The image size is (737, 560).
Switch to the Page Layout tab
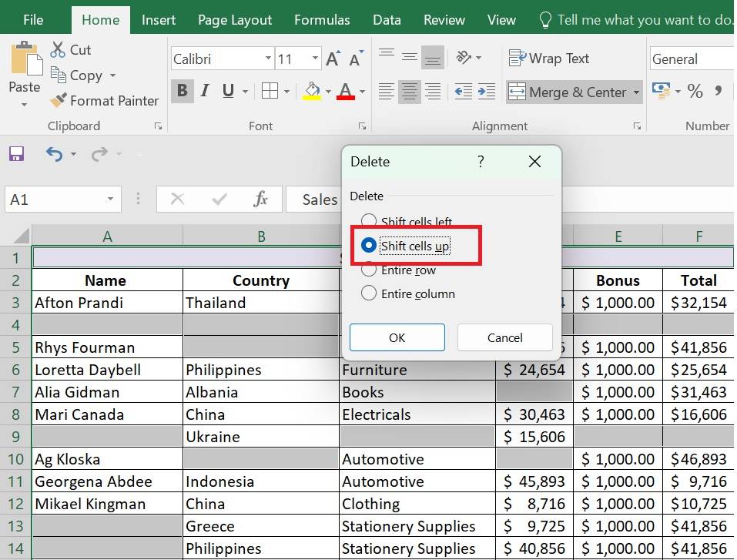point(235,20)
